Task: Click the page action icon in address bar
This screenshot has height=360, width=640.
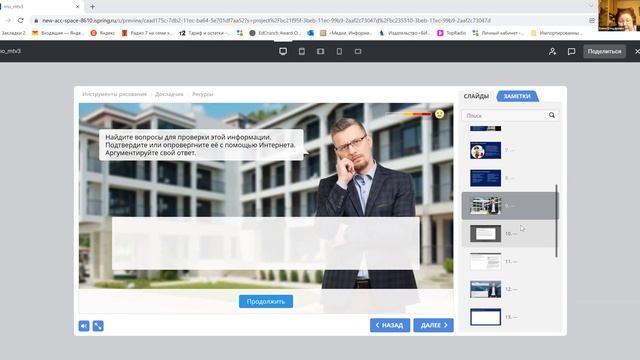Action: click(x=592, y=20)
